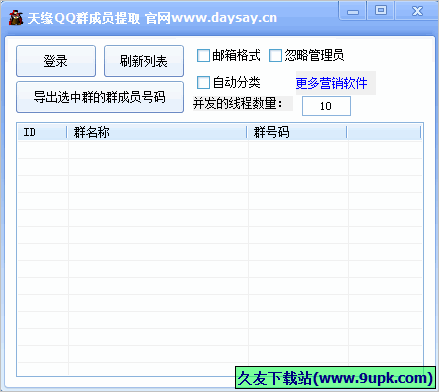Tick the 忽略管理员 checkbox
Image resolution: width=439 pixels, height=392 pixels.
click(275, 56)
